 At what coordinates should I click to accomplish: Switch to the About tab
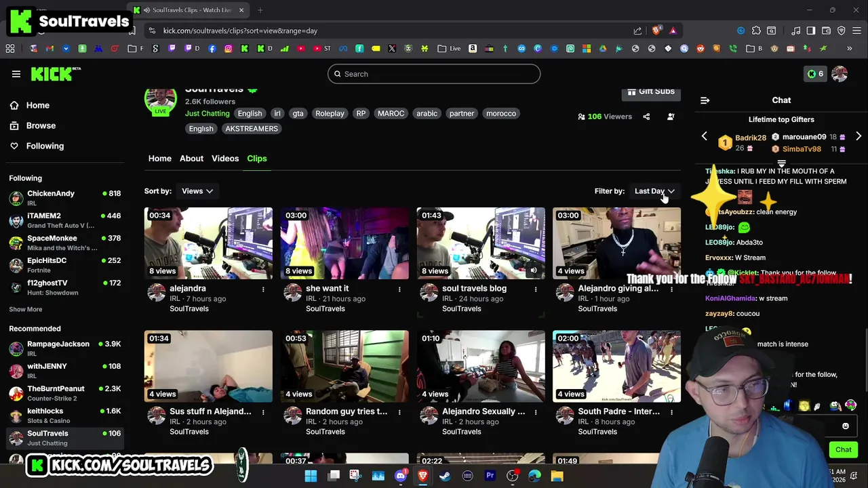point(191,159)
